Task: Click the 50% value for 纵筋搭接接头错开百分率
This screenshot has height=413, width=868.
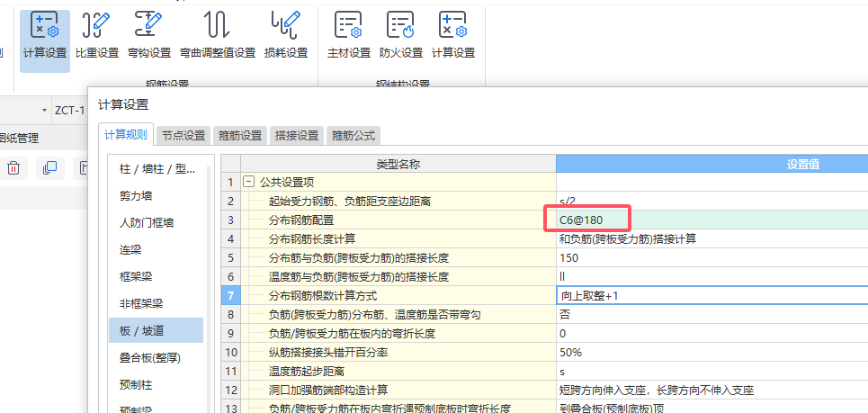Action: tap(711, 353)
